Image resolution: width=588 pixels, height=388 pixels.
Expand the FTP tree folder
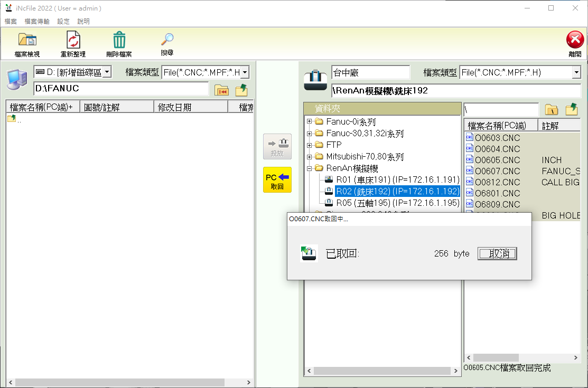pos(310,145)
